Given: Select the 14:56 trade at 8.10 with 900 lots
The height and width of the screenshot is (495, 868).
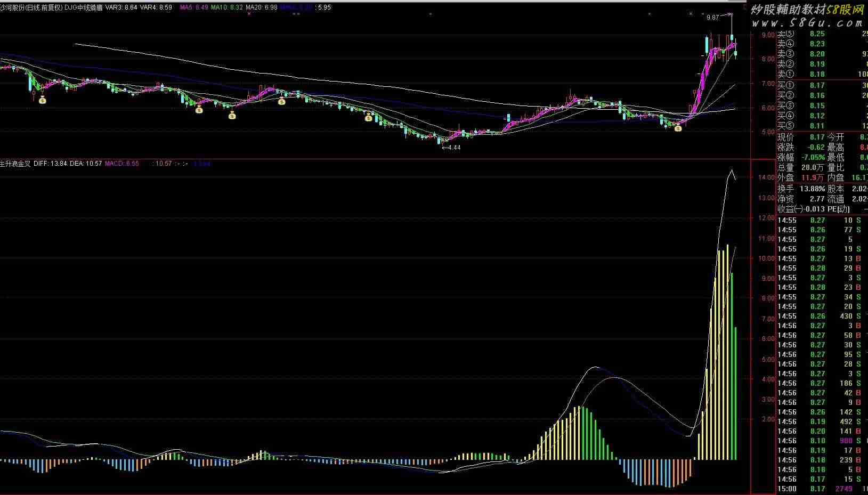Looking at the screenshot, I should coord(822,441).
